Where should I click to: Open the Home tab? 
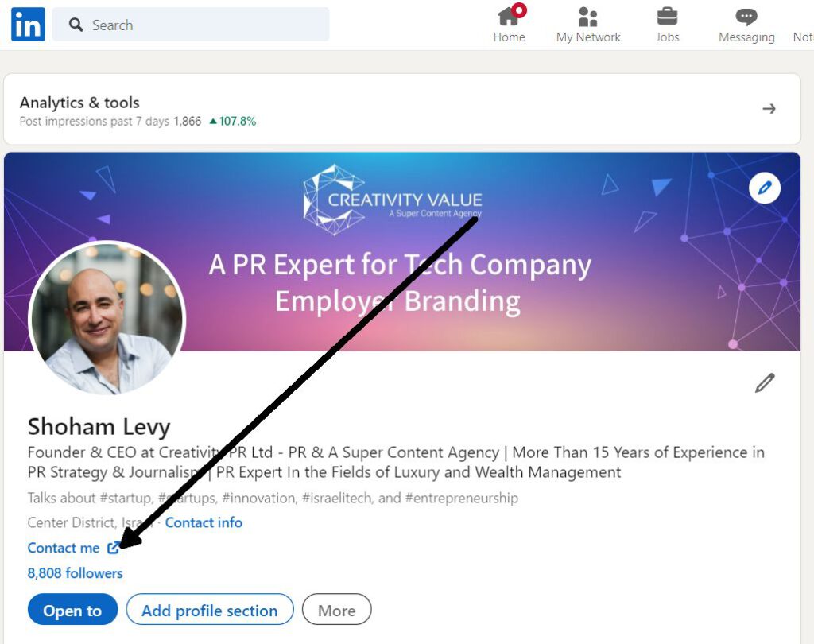click(x=510, y=24)
